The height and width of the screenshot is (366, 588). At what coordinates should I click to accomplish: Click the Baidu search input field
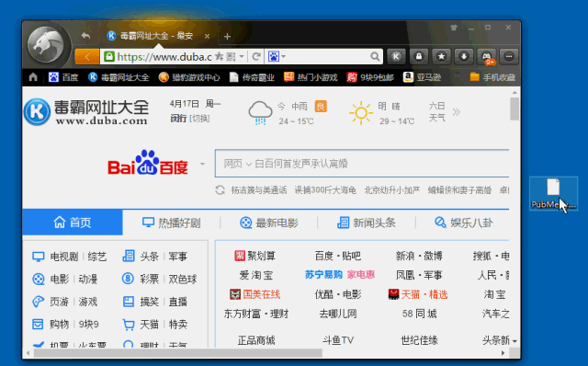click(362, 164)
